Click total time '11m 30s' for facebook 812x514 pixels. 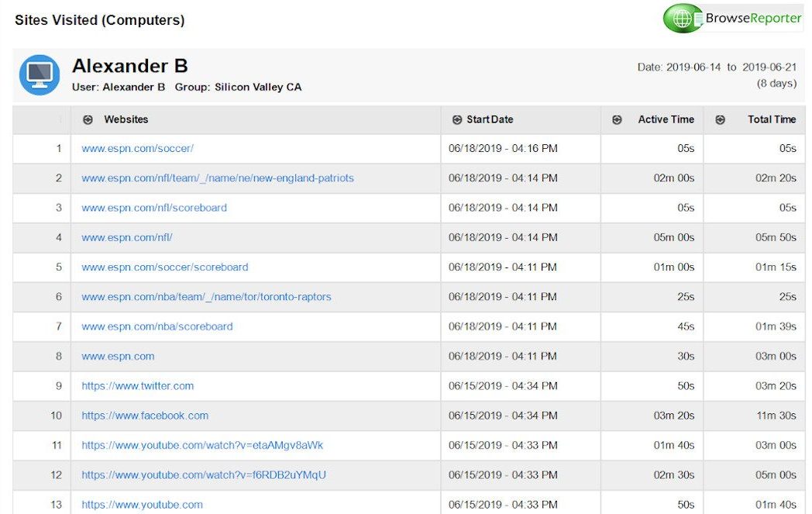[776, 415]
